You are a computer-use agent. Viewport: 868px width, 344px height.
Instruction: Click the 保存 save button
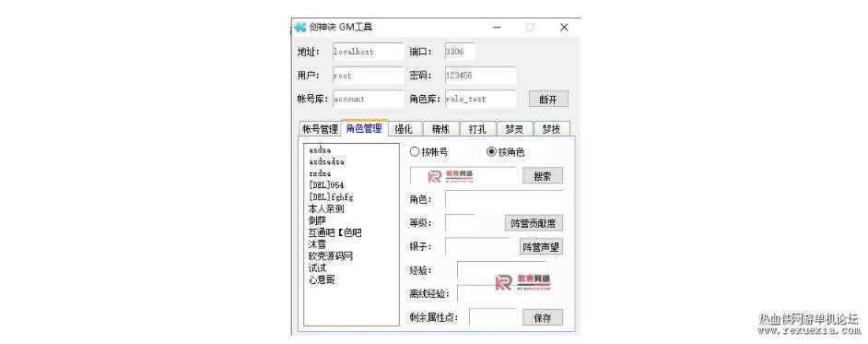click(x=543, y=318)
